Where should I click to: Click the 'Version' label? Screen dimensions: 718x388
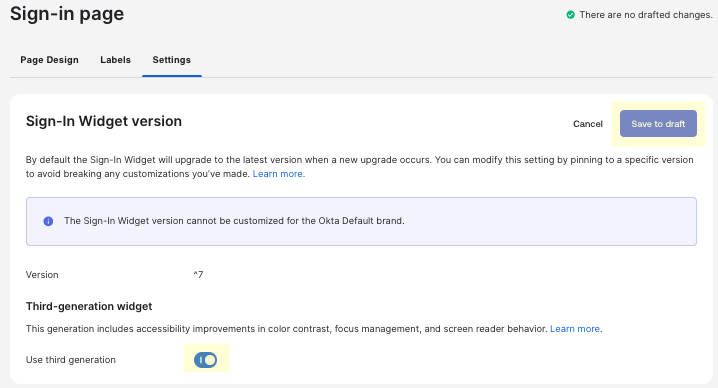pos(42,275)
